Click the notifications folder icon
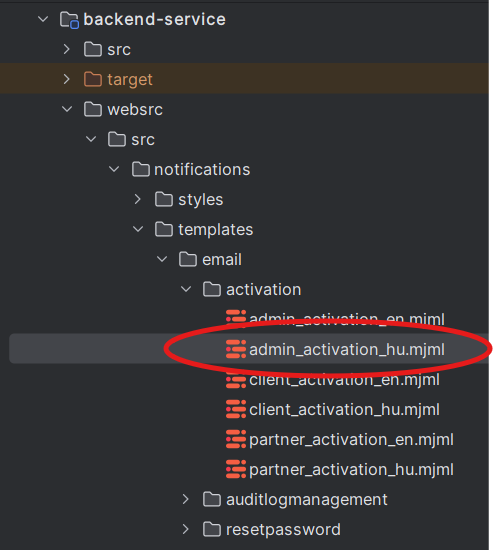Screen dimensions: 494x550 [141, 169]
